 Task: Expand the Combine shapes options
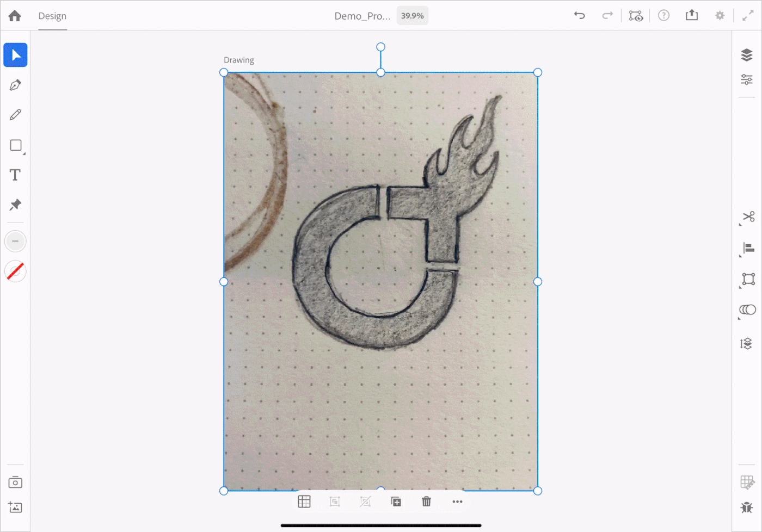click(x=748, y=310)
